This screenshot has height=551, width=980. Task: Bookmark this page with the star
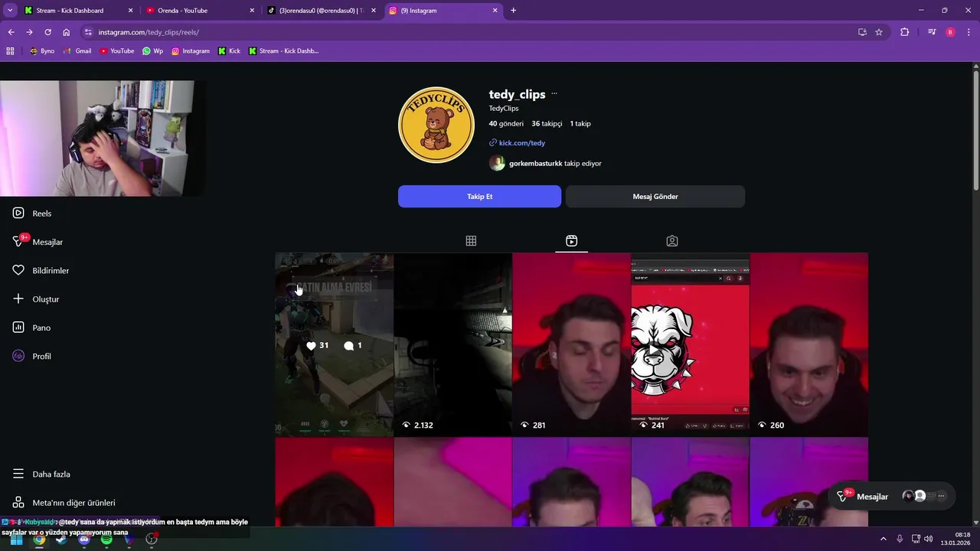click(879, 32)
